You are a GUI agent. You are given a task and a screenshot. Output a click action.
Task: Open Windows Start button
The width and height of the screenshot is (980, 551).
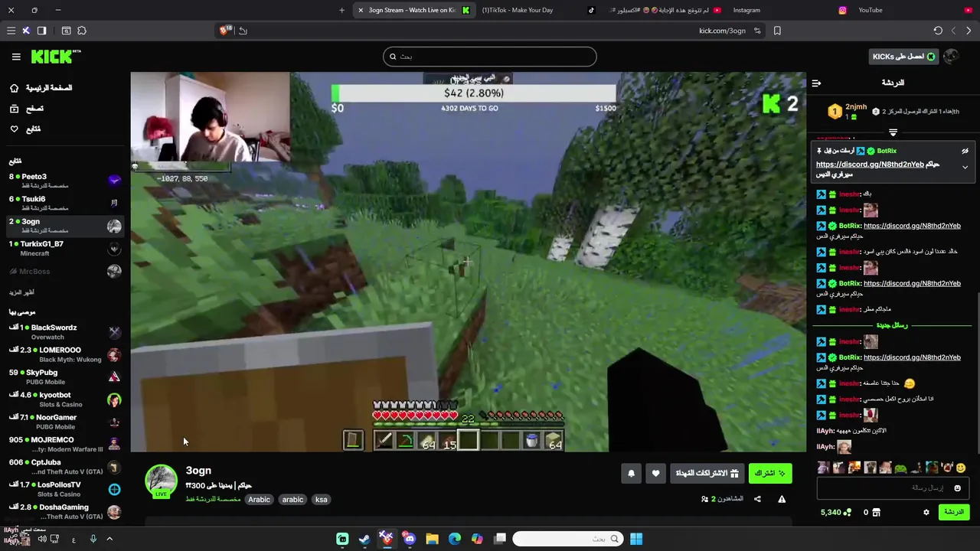(636, 539)
